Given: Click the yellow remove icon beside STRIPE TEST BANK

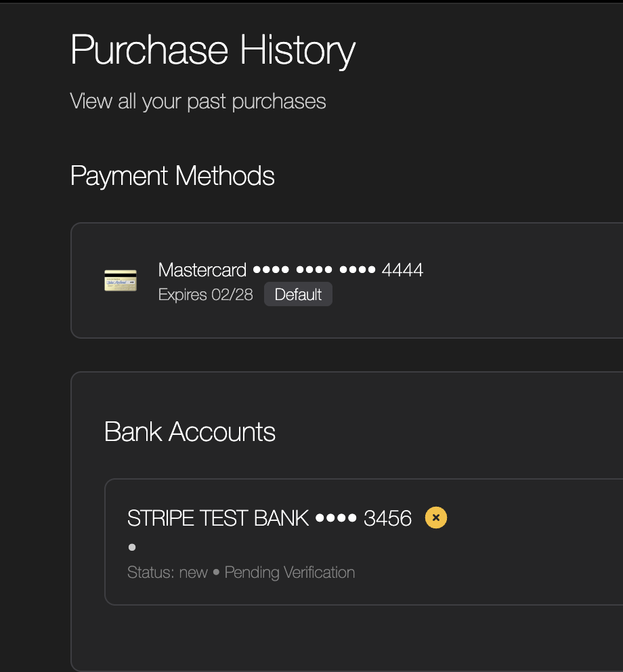Looking at the screenshot, I should 435,518.
